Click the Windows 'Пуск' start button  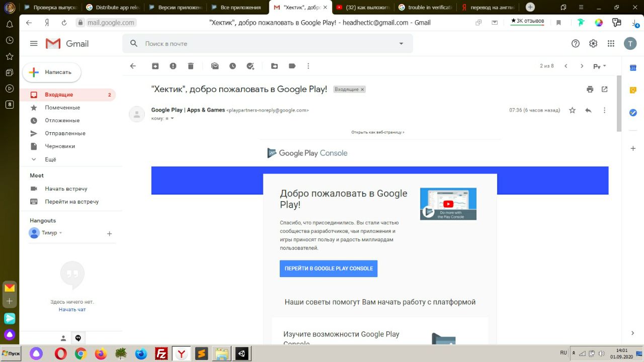(x=11, y=353)
